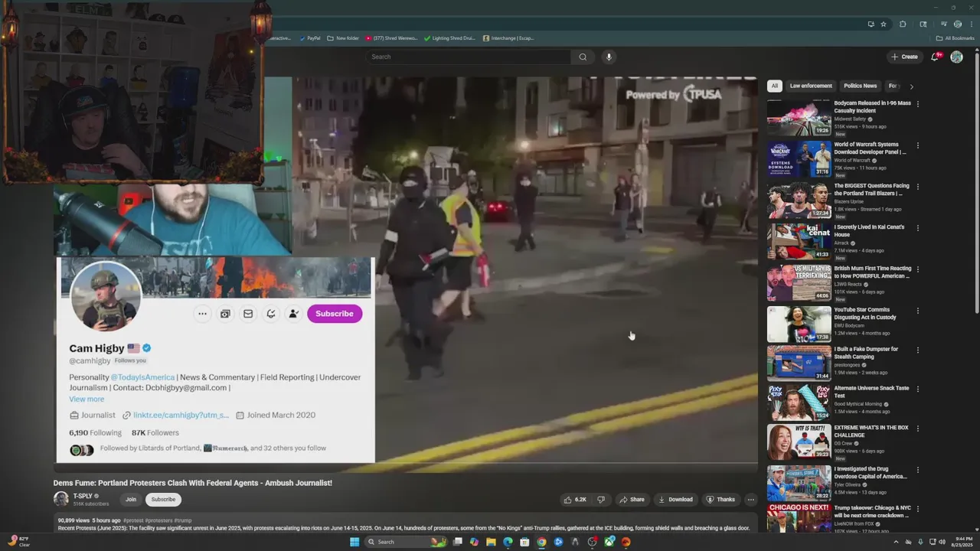980x551 pixels.
Task: Click the weather widget on taskbar
Action: point(18,542)
